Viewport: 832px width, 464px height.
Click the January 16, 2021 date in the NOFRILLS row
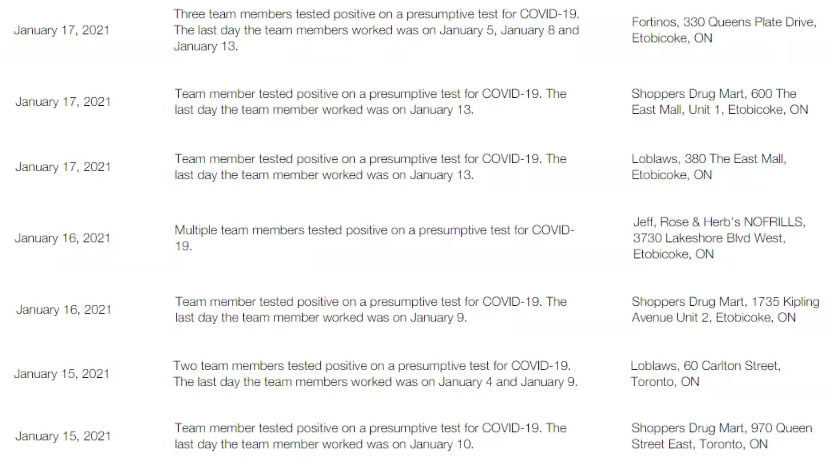pos(62,239)
